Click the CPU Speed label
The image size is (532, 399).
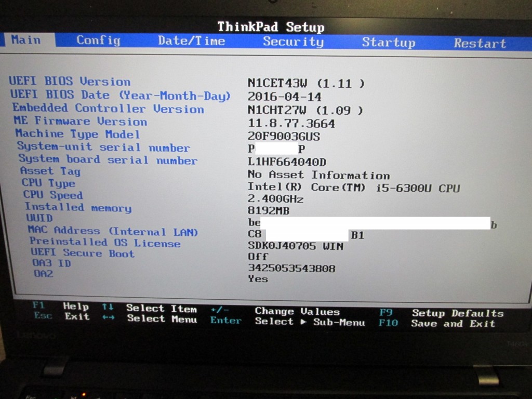[x=53, y=195]
